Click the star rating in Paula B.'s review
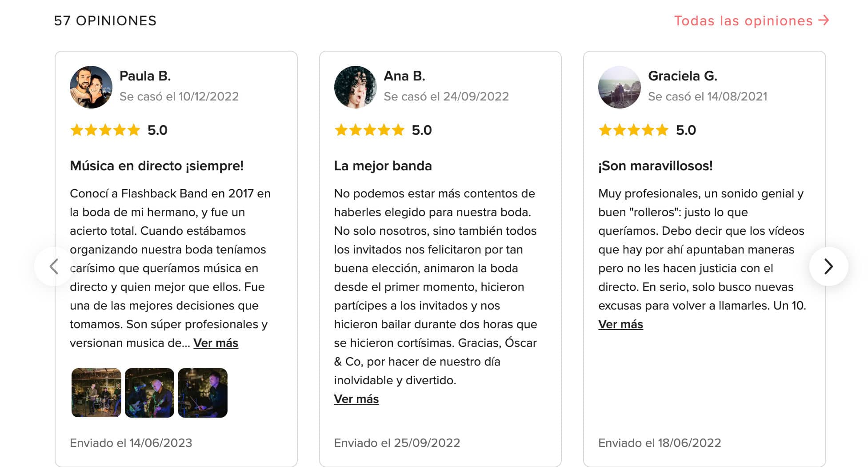868x467 pixels. (x=105, y=130)
